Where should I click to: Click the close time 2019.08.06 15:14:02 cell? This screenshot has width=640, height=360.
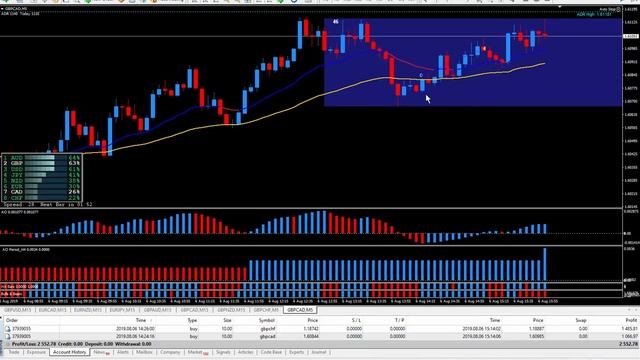click(481, 329)
